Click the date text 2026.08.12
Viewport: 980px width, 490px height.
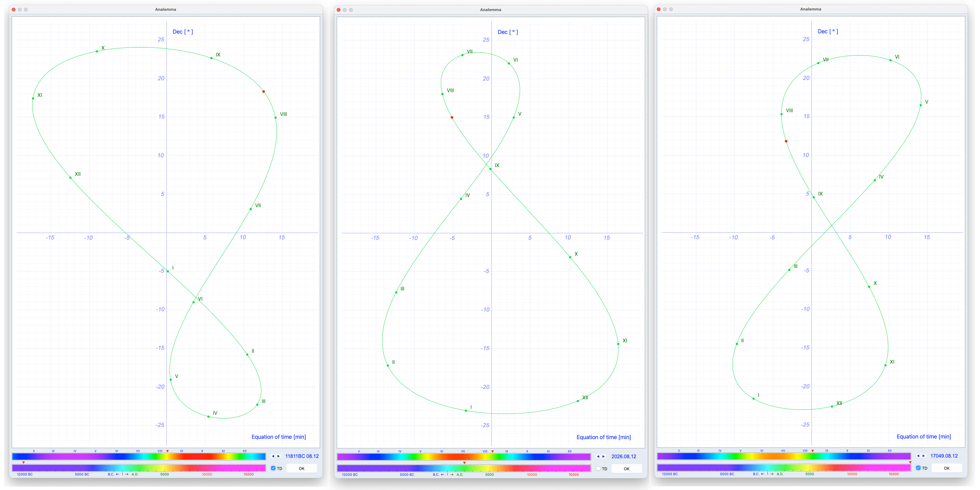[x=624, y=456]
